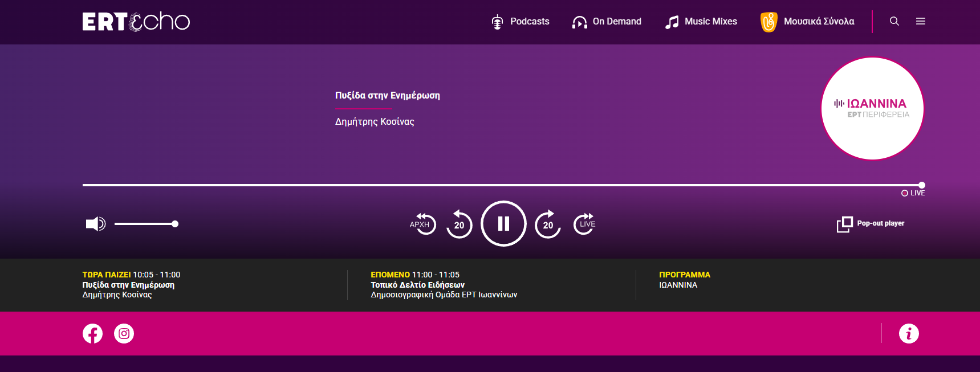Rewind playback by 20 seconds
980x372 pixels.
click(x=459, y=224)
